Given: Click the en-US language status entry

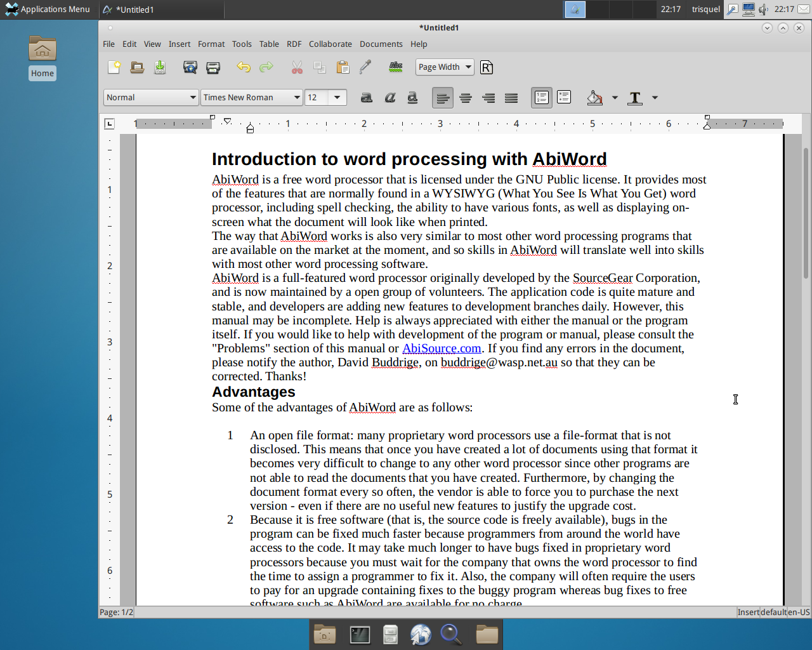Looking at the screenshot, I should point(799,613).
